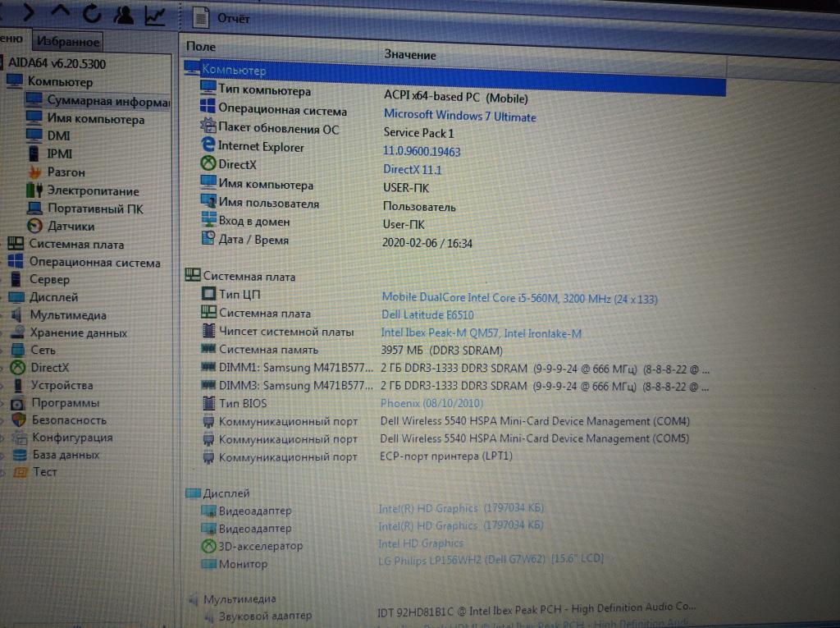The width and height of the screenshot is (840, 628).
Task: Click the Хранение данных icon in tree
Action: [x=18, y=332]
